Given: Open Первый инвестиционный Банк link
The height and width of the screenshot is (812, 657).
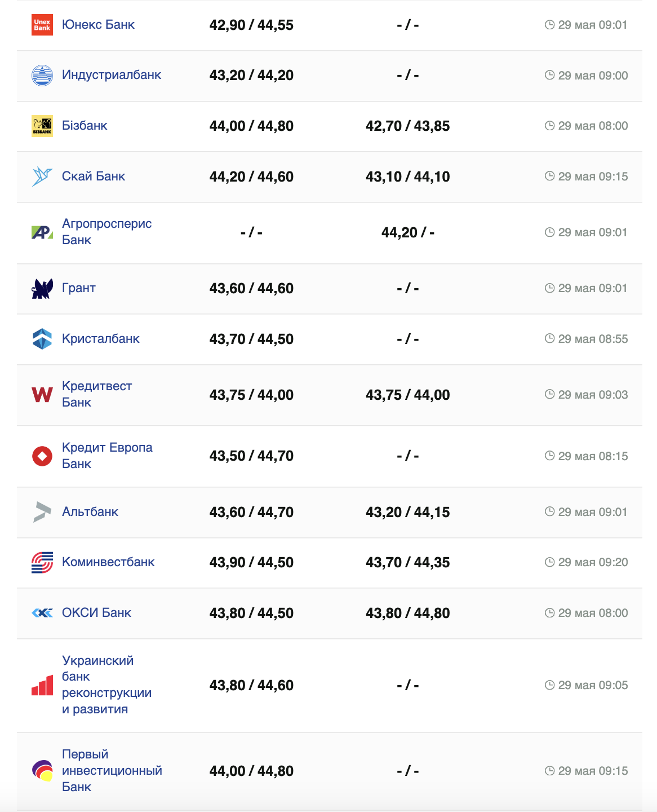Looking at the screenshot, I should [x=112, y=770].
